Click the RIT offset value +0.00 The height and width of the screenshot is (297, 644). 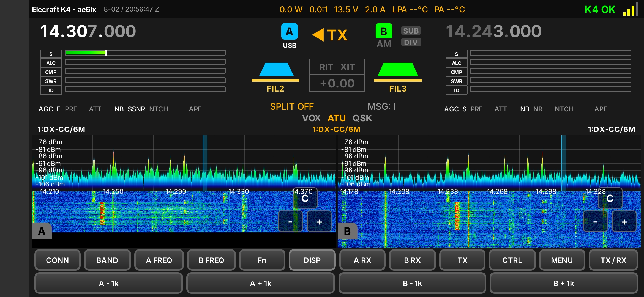click(x=337, y=83)
